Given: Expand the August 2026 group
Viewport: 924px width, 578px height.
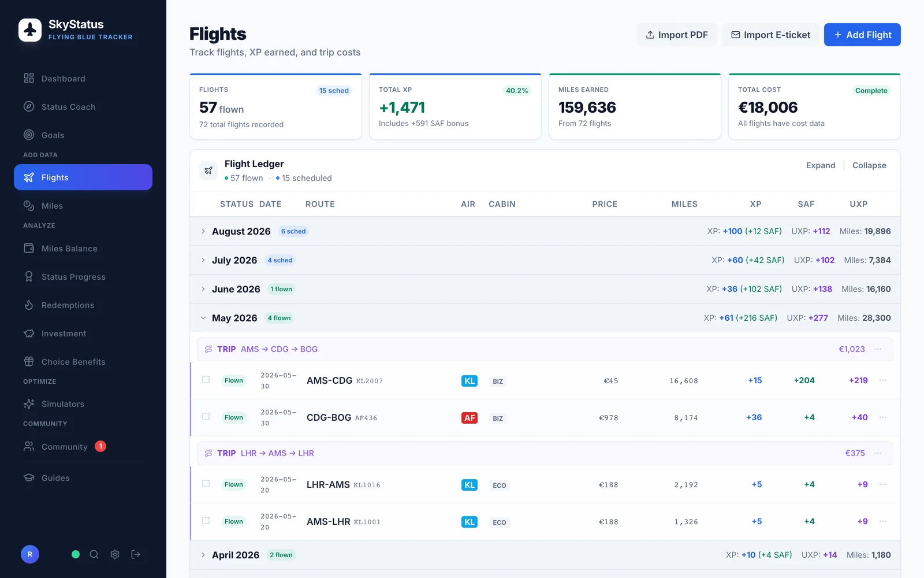Looking at the screenshot, I should pyautogui.click(x=545, y=231).
